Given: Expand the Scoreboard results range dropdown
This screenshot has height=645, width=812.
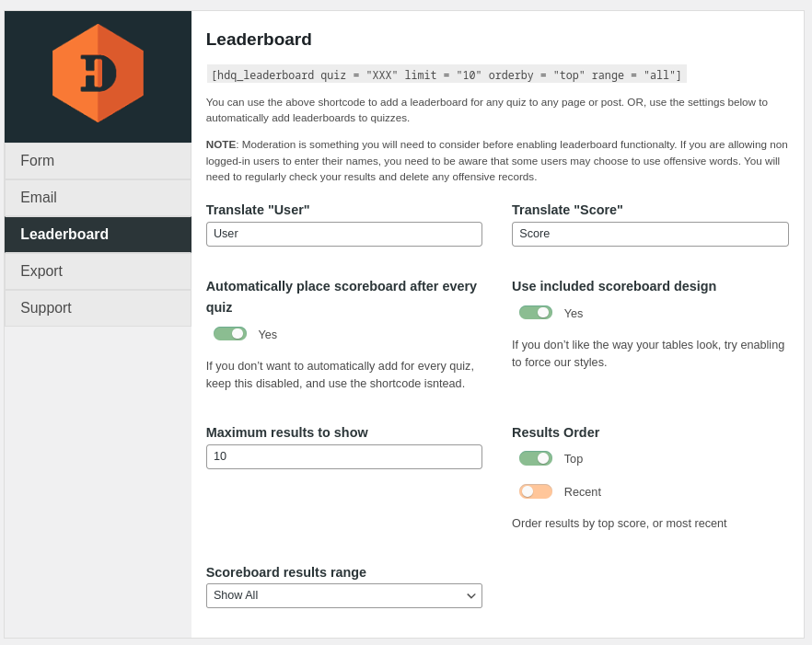Looking at the screenshot, I should pos(343,595).
